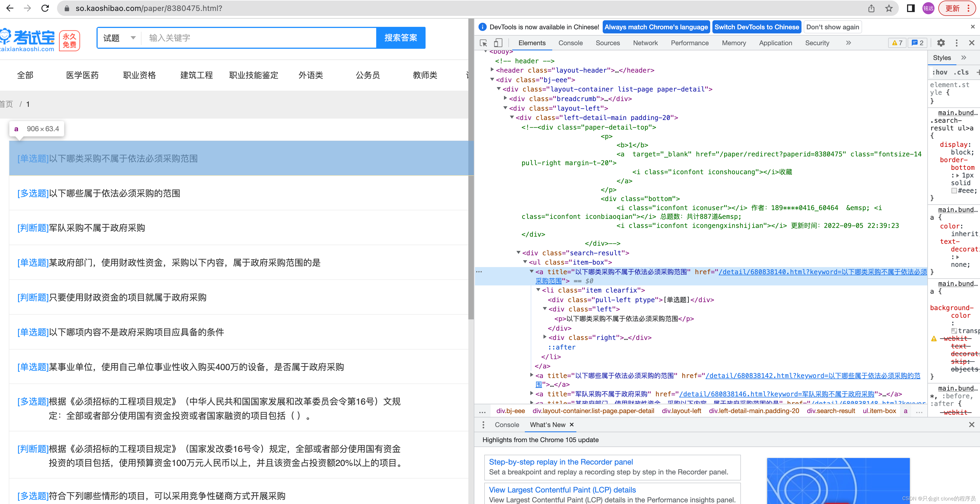This screenshot has height=504, width=980.
Task: Click the #eee border color swatch
Action: tap(954, 191)
